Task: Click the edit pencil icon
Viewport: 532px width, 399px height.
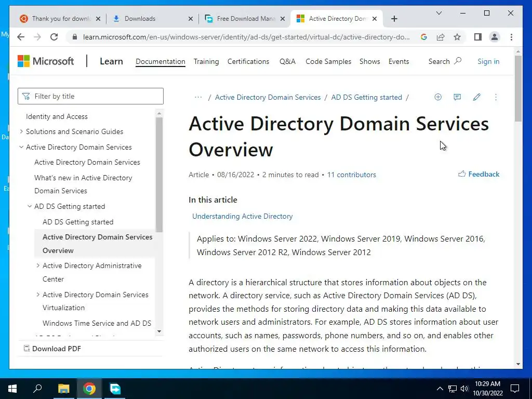Action: pos(477,97)
